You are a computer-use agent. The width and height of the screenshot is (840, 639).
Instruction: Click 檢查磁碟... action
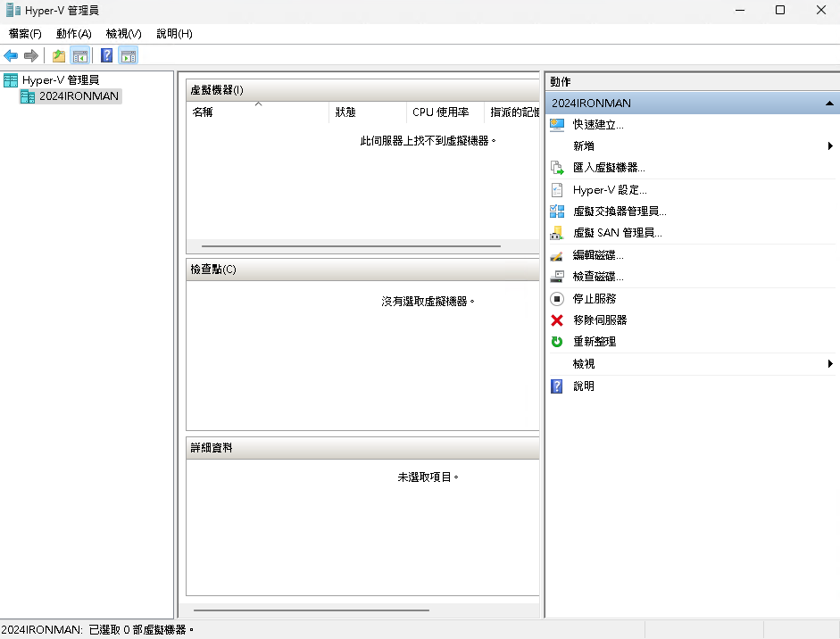(x=598, y=277)
